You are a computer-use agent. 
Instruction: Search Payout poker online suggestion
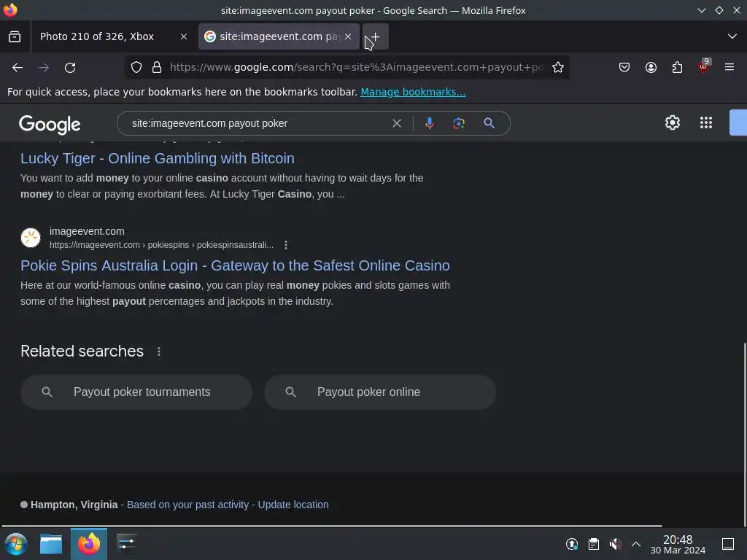(x=380, y=392)
